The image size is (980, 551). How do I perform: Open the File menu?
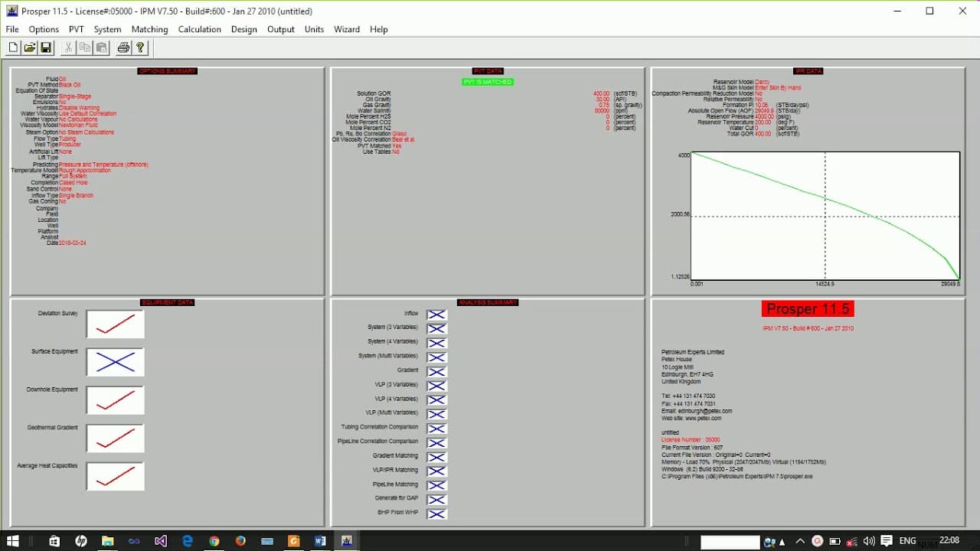(12, 29)
